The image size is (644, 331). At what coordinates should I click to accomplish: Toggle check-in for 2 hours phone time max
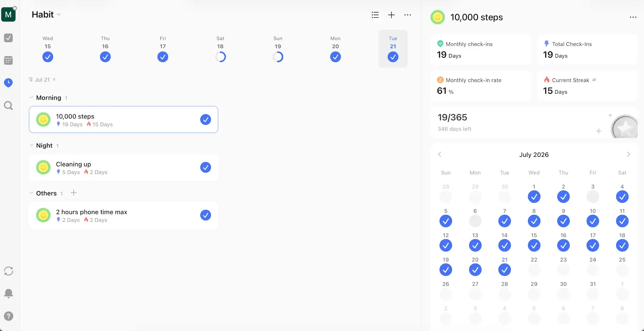[205, 215]
